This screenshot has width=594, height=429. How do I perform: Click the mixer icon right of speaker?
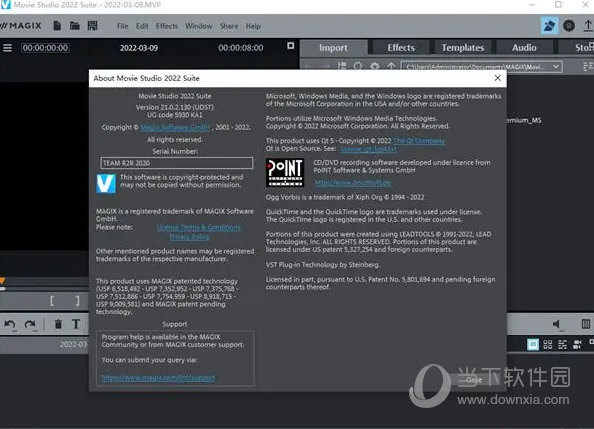click(586, 324)
